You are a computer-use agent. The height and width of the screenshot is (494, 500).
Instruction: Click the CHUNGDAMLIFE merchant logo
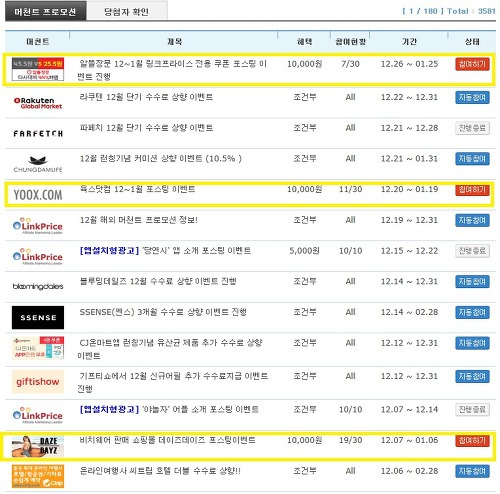click(x=38, y=164)
